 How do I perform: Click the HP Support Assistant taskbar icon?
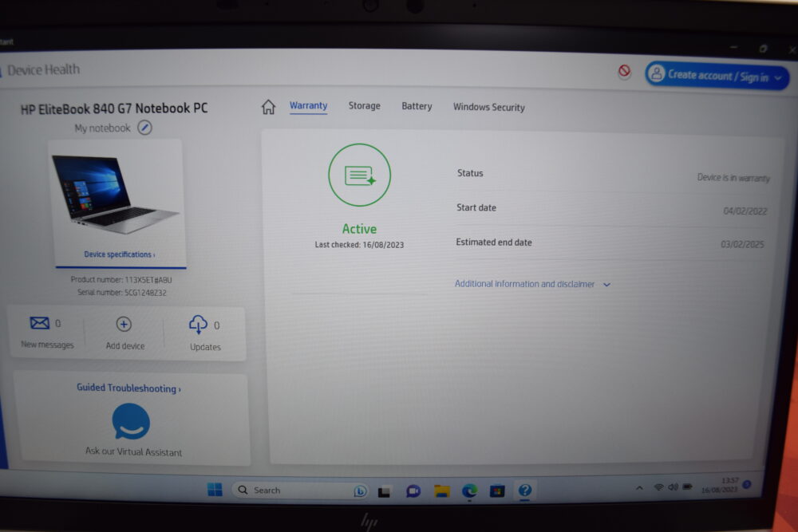point(525,491)
